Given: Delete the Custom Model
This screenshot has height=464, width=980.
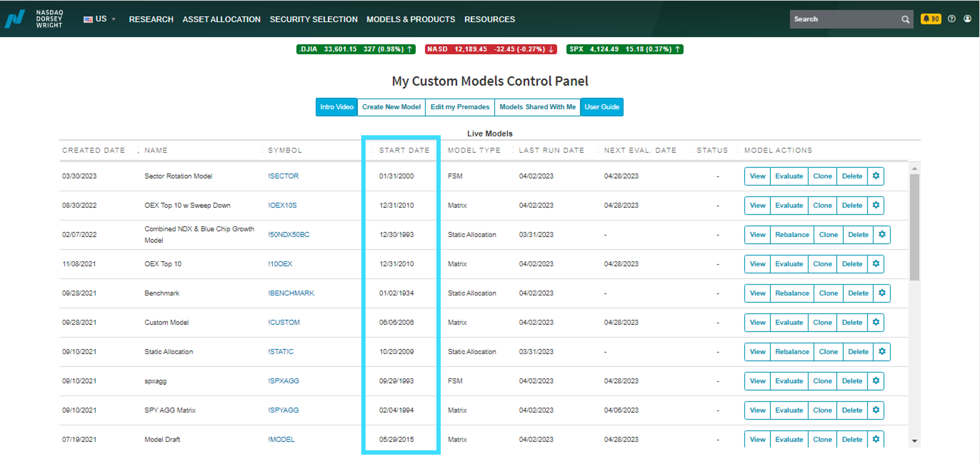Looking at the screenshot, I should click(852, 323).
